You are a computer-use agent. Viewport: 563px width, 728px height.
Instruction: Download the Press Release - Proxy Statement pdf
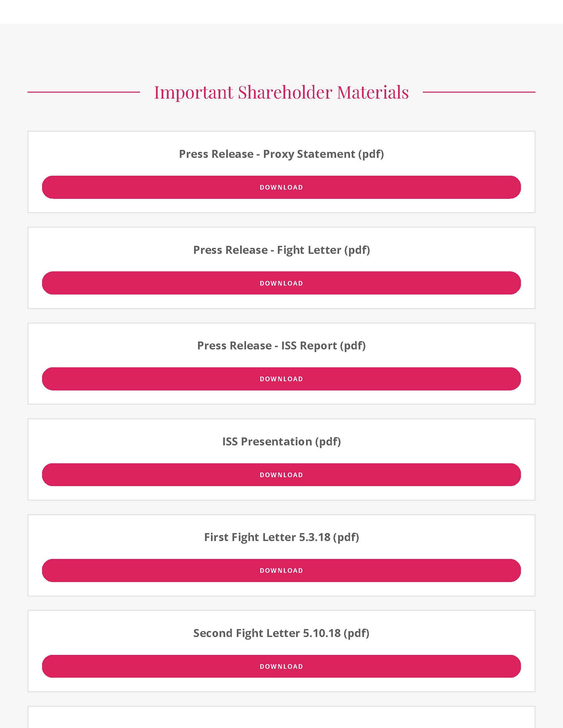click(281, 187)
